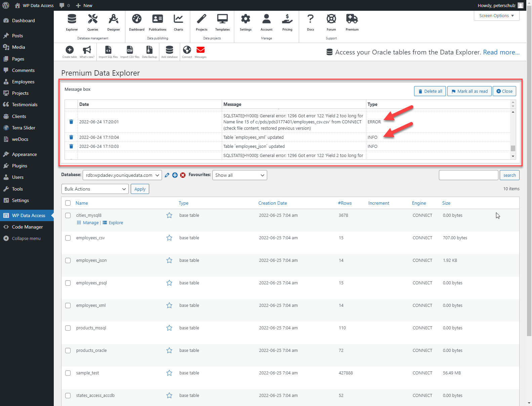Expand Screen Options panel

click(496, 16)
